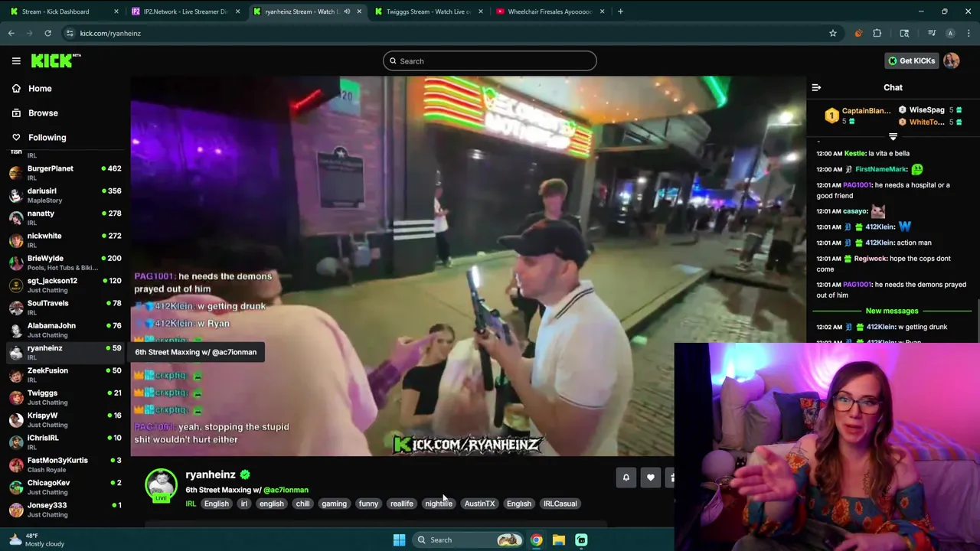Viewport: 980px width, 551px height.
Task: Select the reallife tag
Action: point(401,504)
